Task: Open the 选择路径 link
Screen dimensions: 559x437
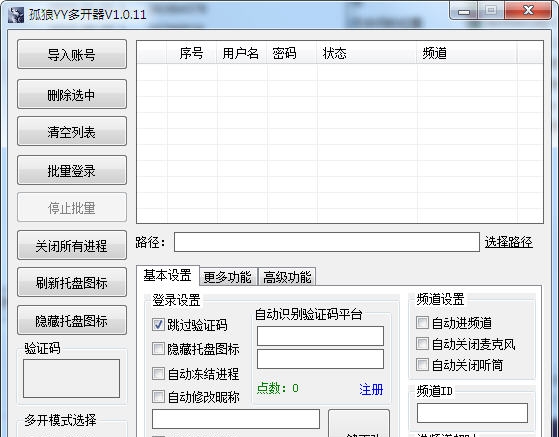Action: tap(508, 242)
